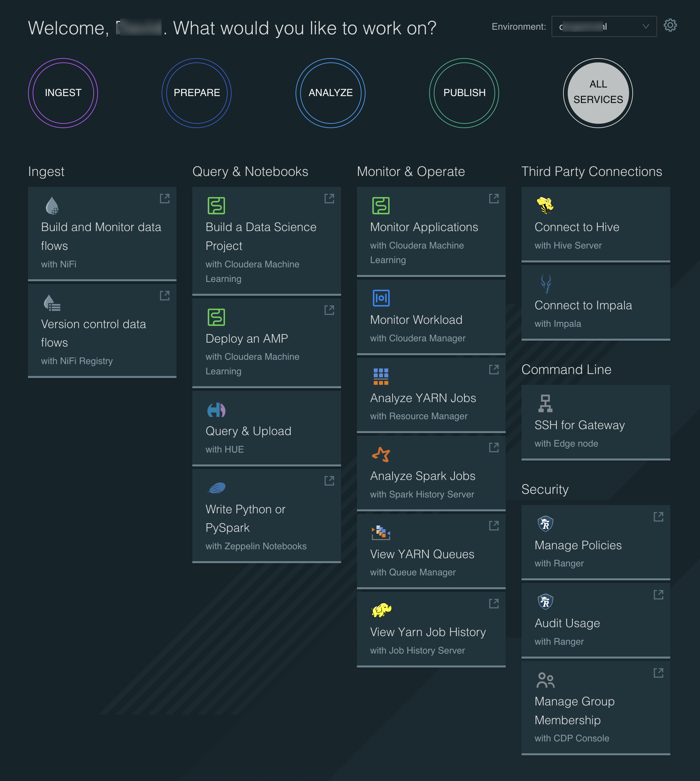Screen dimensions: 700x781
Task: Open Query & Upload title
Action: point(248,431)
